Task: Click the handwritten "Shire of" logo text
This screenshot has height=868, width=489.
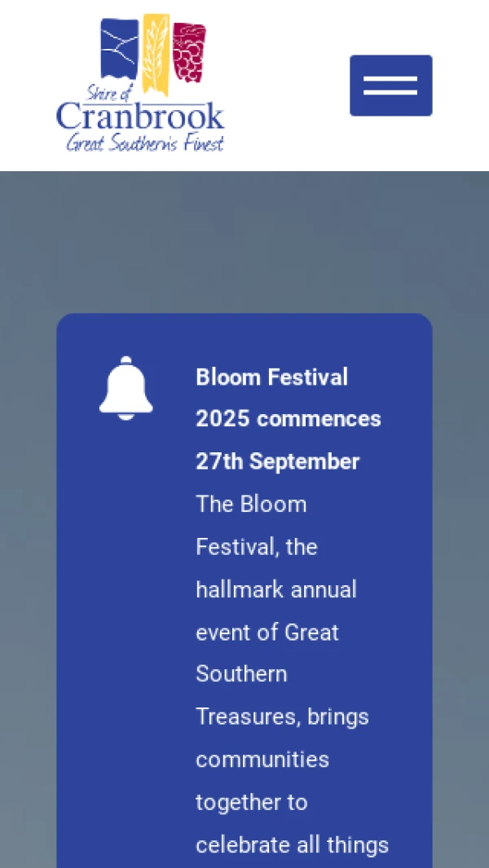Action: (x=108, y=93)
